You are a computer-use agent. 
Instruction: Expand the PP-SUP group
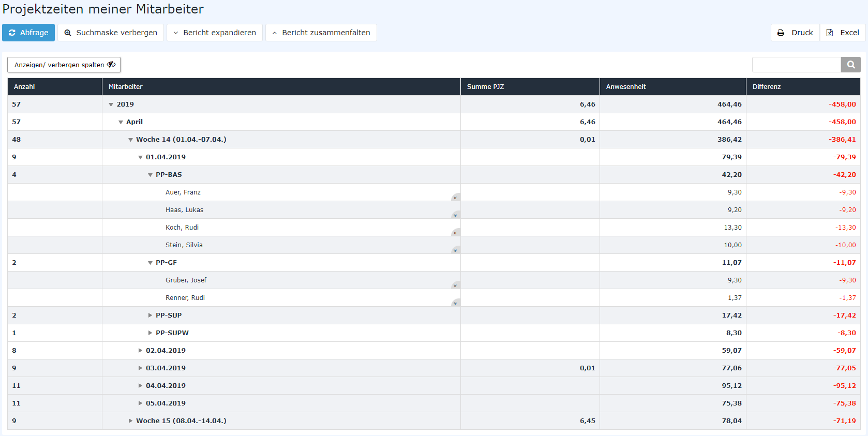point(151,315)
